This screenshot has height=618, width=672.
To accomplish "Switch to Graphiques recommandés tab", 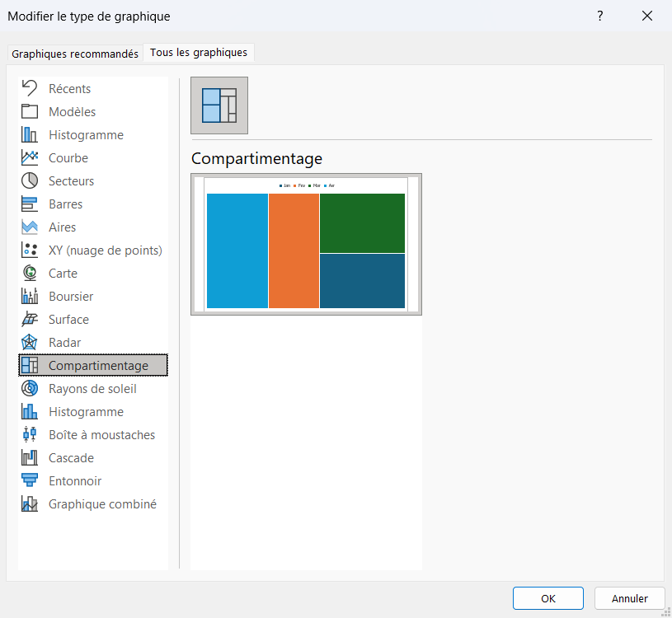I will (x=75, y=54).
